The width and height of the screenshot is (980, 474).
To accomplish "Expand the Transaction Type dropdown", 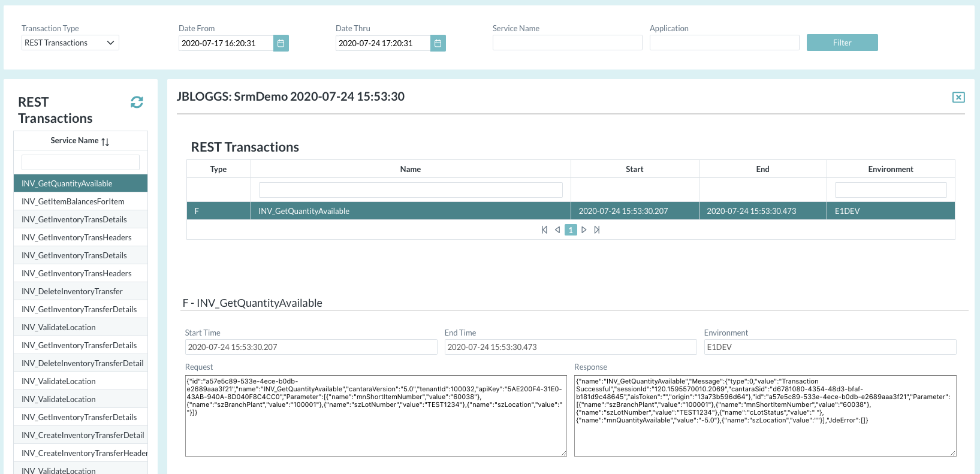I will (x=70, y=43).
